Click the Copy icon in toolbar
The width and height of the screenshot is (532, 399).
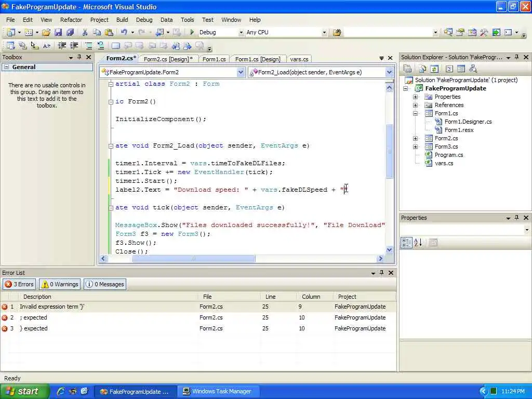click(x=97, y=32)
